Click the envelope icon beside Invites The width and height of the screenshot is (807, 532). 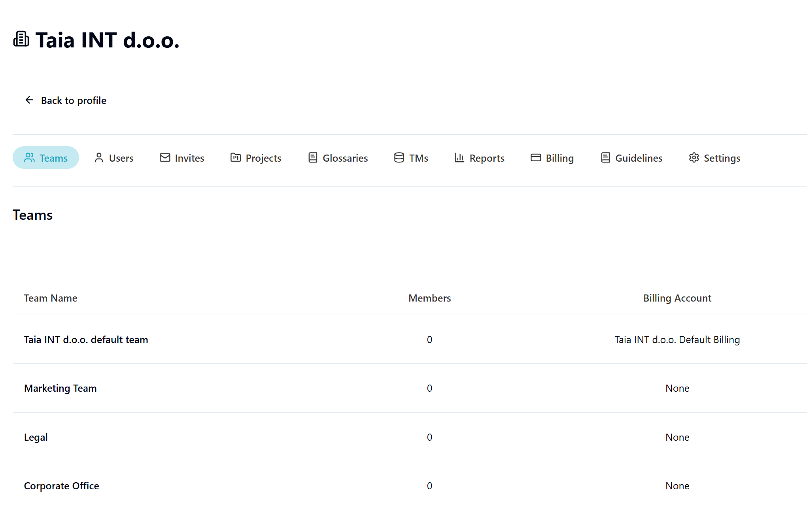[x=165, y=158]
